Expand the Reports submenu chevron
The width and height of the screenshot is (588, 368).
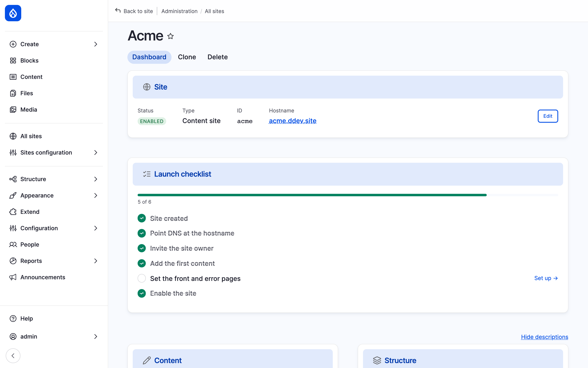pyautogui.click(x=96, y=261)
